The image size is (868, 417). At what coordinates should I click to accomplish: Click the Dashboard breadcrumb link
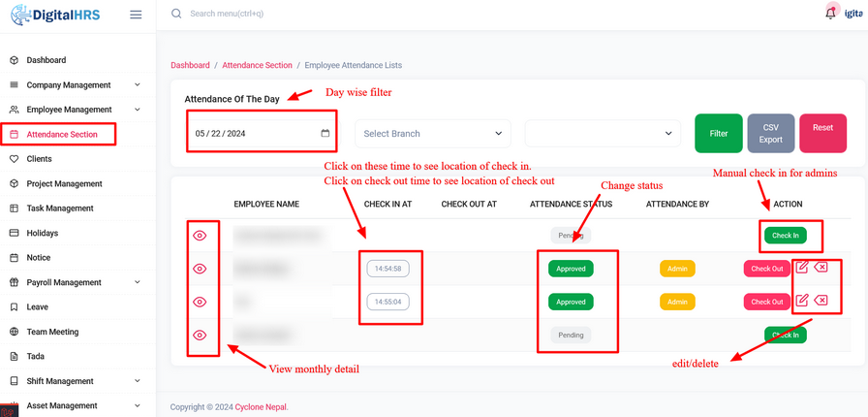pyautogui.click(x=190, y=65)
